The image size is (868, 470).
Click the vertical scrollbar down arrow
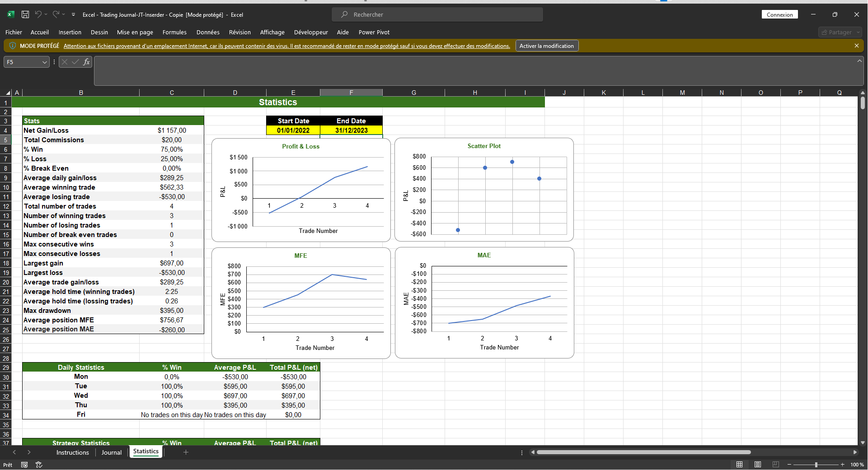[x=863, y=443]
